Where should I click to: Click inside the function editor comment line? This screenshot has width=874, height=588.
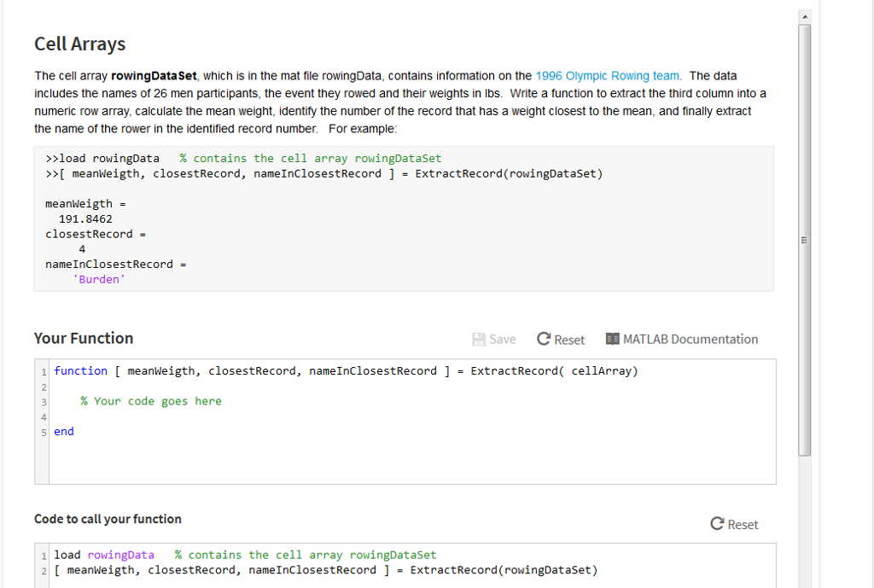point(151,401)
